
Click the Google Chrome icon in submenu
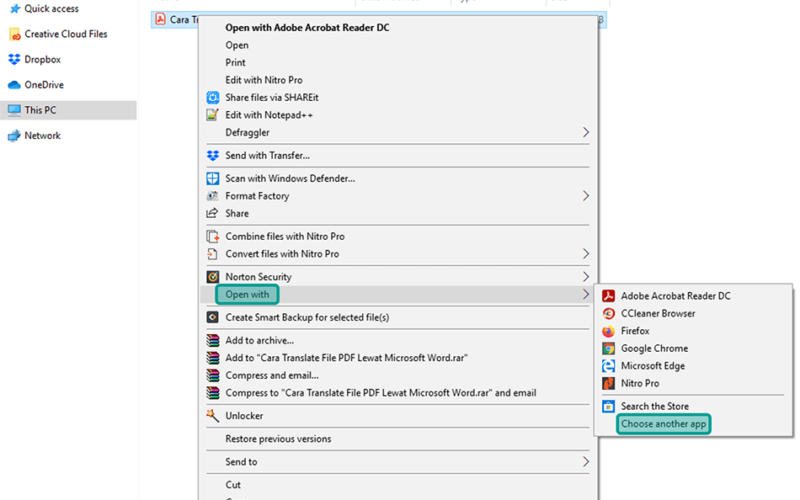(608, 348)
